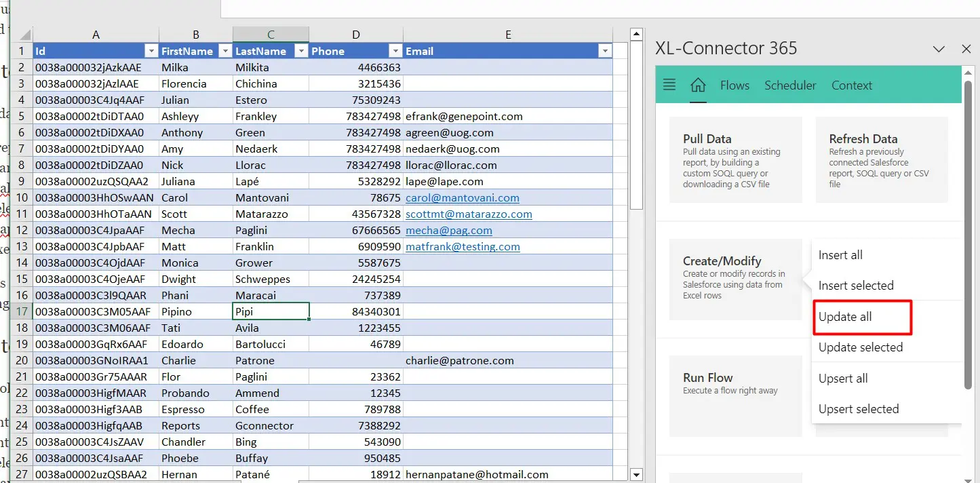Click the Pull Data tile

click(x=735, y=160)
